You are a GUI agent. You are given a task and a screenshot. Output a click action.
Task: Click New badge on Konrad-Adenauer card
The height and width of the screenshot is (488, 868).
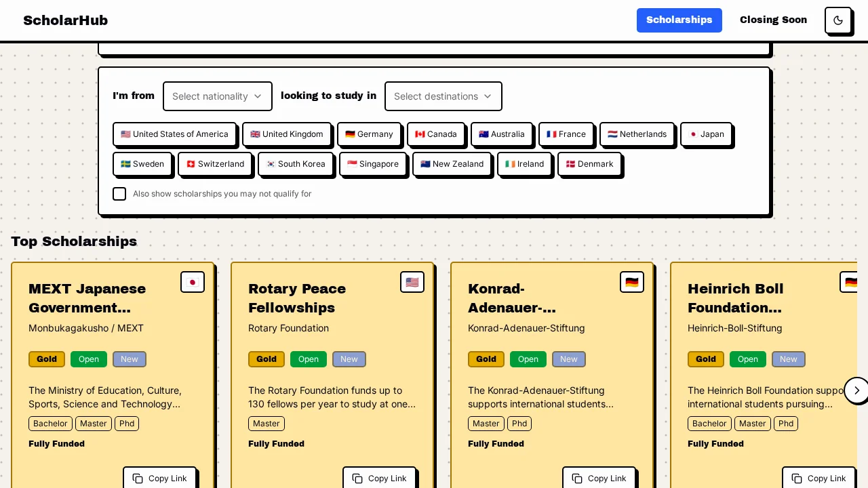(x=569, y=359)
